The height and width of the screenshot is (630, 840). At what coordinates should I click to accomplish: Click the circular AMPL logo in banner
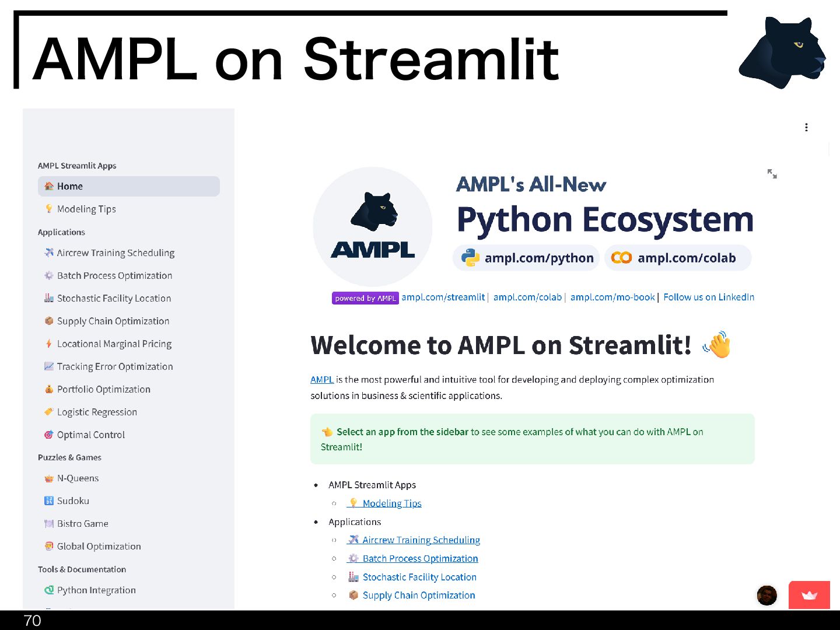point(373,226)
